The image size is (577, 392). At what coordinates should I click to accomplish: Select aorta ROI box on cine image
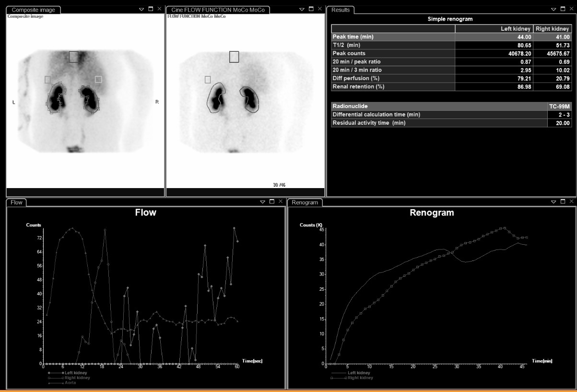[234, 57]
